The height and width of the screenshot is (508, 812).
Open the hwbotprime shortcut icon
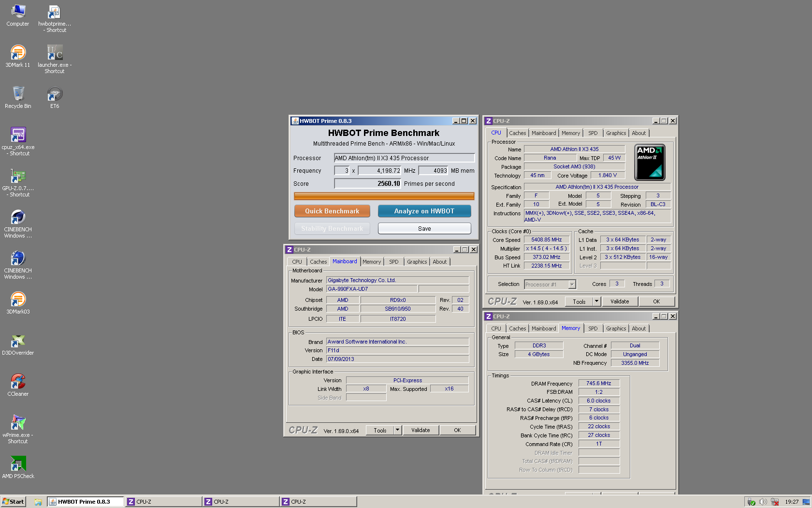[55, 18]
